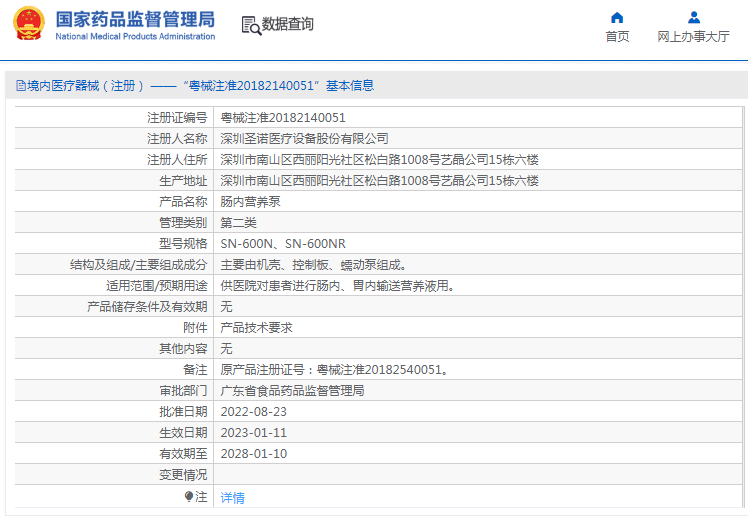Click the 产品技术要求 attachment entry
Screen dimensions: 748x516
(x=256, y=328)
